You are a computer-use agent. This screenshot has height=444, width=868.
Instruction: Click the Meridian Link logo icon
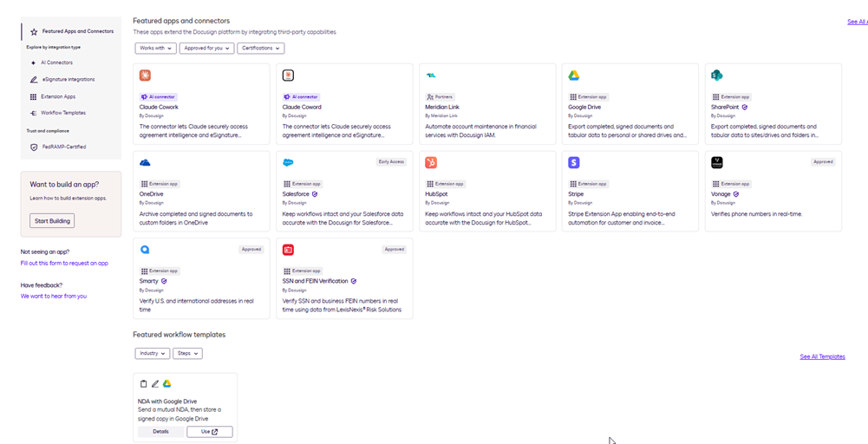click(431, 75)
